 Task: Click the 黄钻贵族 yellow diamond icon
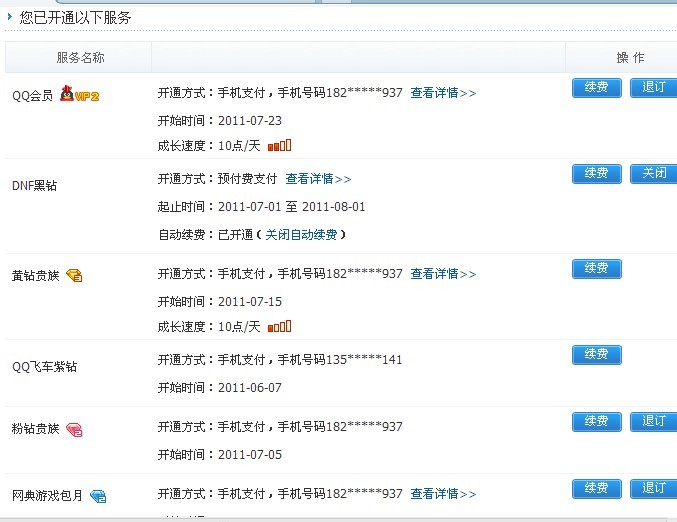pyautogui.click(x=74, y=275)
